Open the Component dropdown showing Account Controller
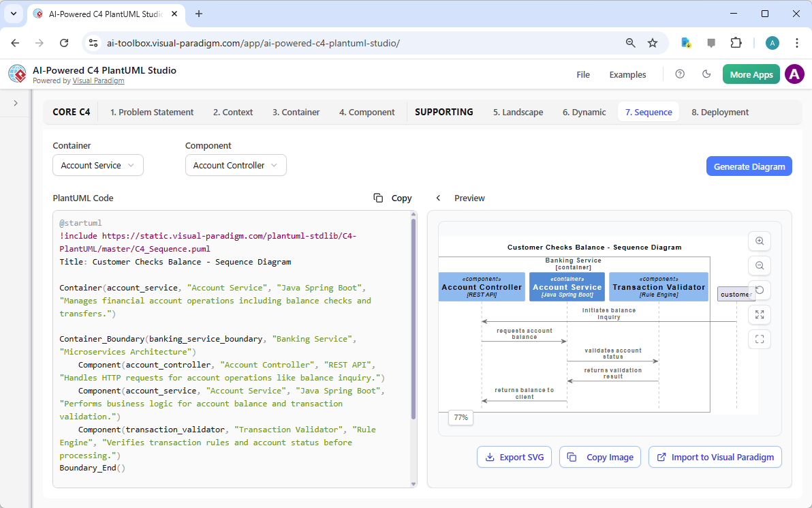 point(236,165)
